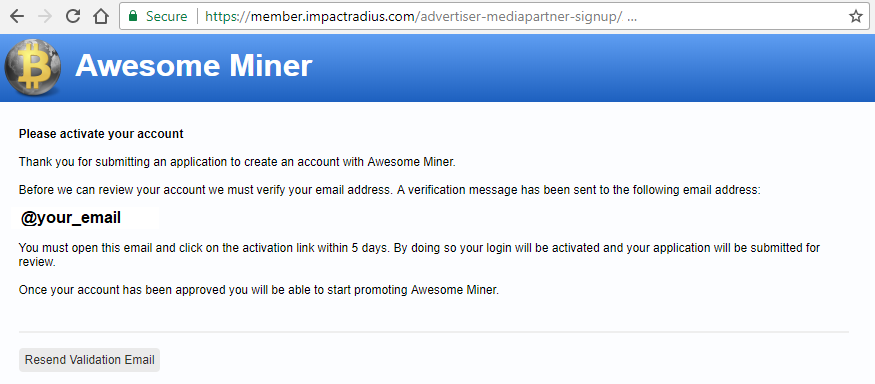875x384 pixels.
Task: Bookmark this page with the star icon
Action: 855,17
